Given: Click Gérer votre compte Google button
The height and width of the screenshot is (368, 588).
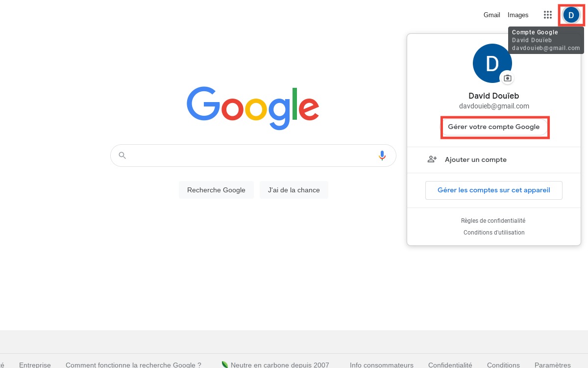Looking at the screenshot, I should [494, 127].
